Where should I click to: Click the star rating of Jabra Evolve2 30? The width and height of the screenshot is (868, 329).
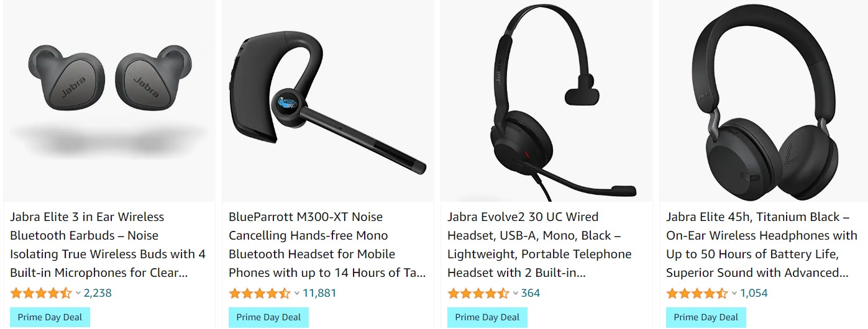(x=478, y=293)
